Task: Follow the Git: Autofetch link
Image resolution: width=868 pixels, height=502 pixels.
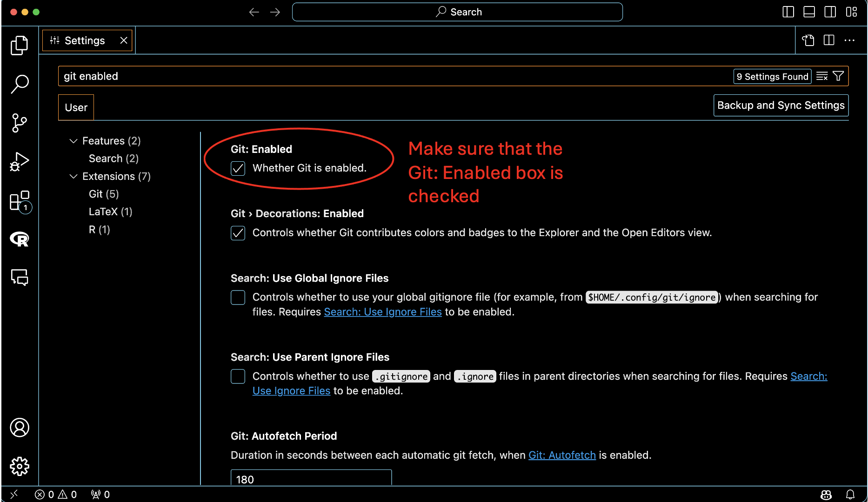Action: [x=562, y=455]
